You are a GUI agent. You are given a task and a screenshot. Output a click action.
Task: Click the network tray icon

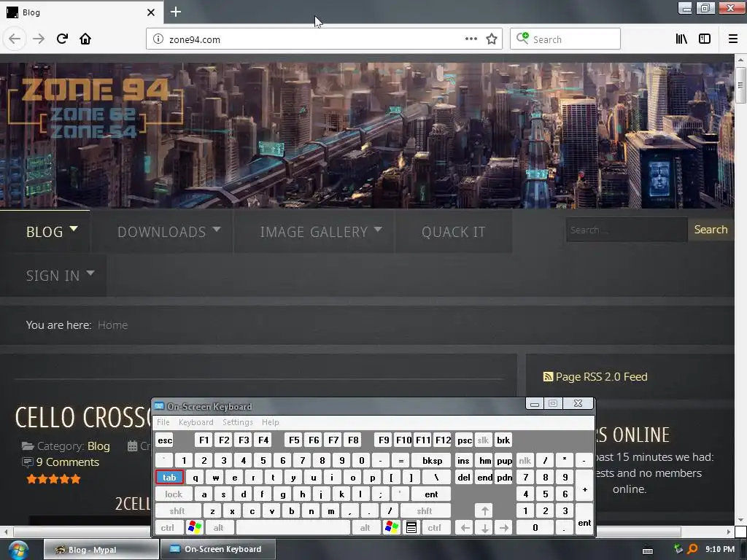(678, 548)
